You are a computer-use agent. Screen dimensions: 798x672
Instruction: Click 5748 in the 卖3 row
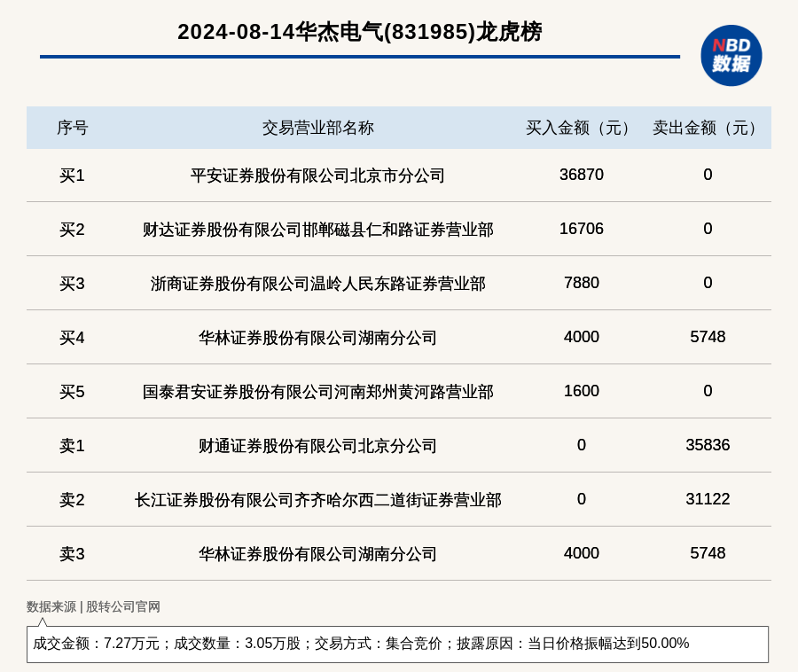pyautogui.click(x=708, y=552)
